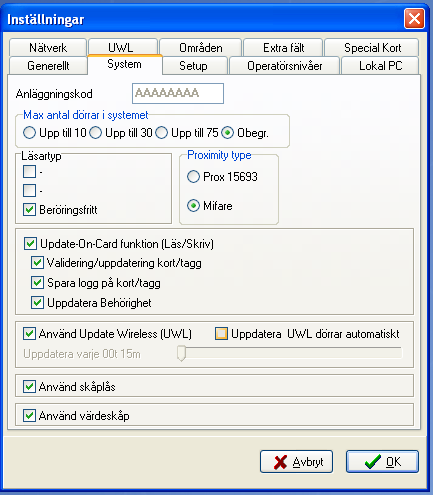Click the Anläggningskod input field
This screenshot has height=495, width=433.
point(178,93)
